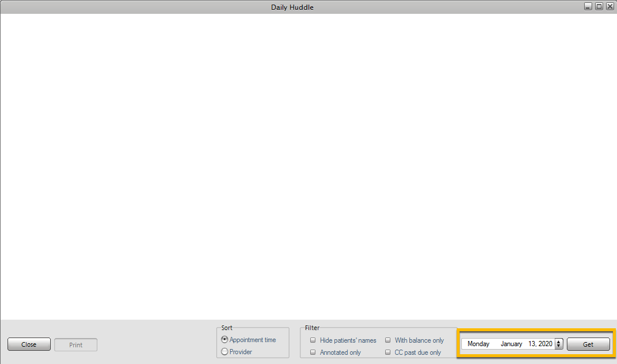Select the year 2020 in date field
This screenshot has height=364, width=617.
[545, 344]
